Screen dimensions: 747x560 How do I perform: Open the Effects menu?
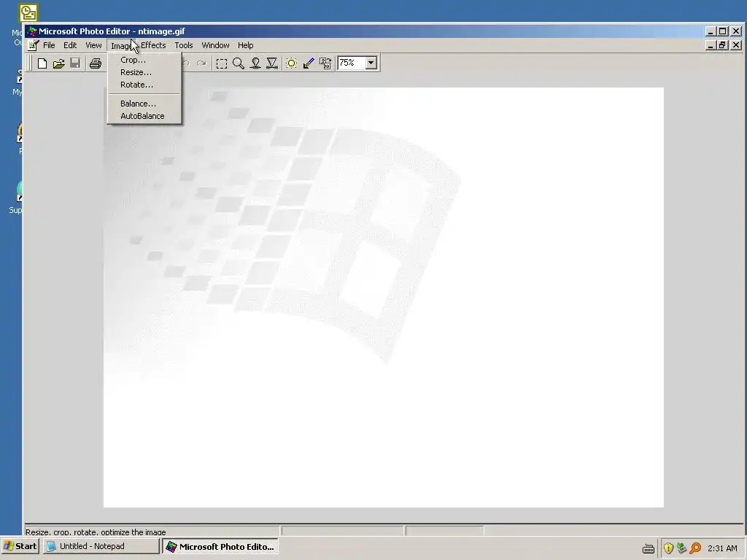pyautogui.click(x=153, y=45)
